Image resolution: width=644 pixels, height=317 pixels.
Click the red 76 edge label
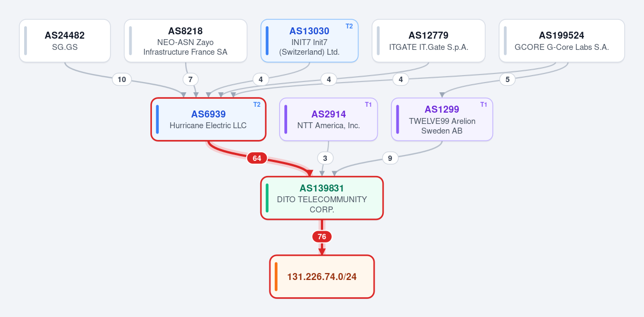[322, 237]
